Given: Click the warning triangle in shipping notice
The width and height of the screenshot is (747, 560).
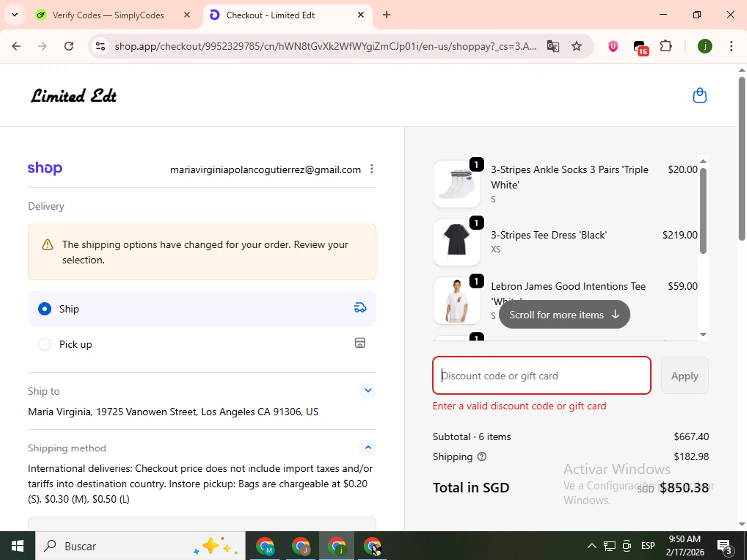Looking at the screenshot, I should 47,244.
